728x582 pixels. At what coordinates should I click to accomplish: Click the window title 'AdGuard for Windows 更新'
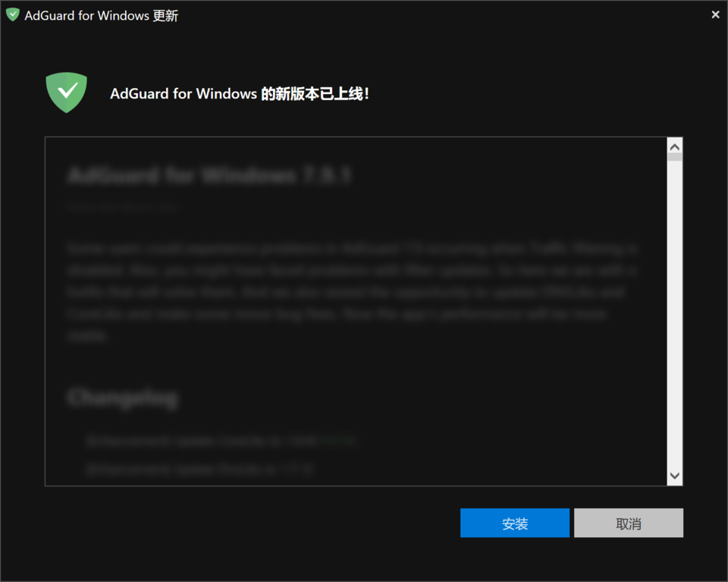point(101,16)
